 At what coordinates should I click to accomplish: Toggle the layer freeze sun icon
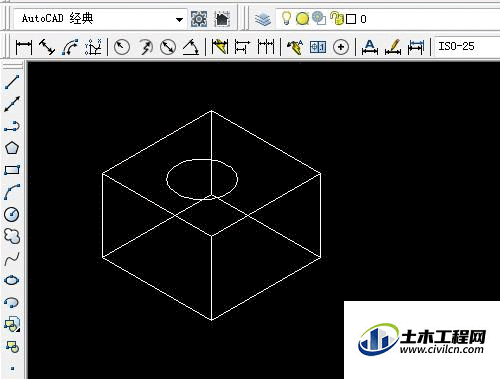(302, 18)
